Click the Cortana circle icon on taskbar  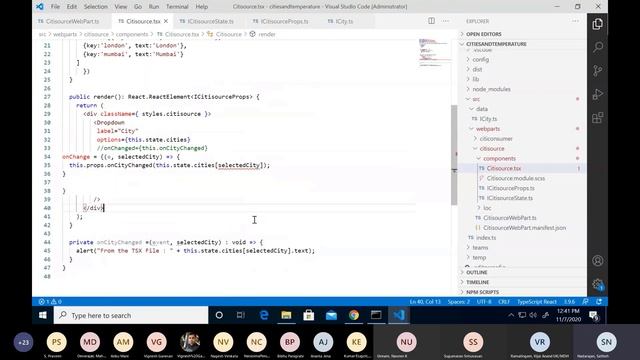point(219,315)
